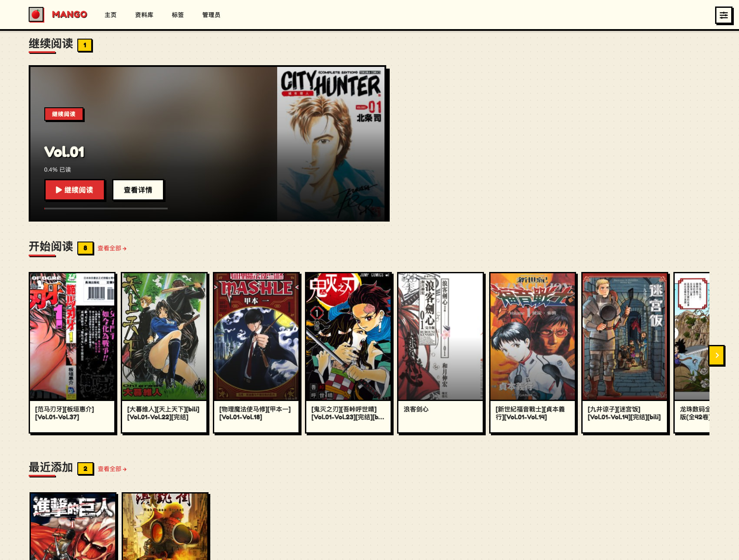Click the [范马刃牙][板垣惠介] title text
The height and width of the screenshot is (560, 739).
(x=64, y=413)
